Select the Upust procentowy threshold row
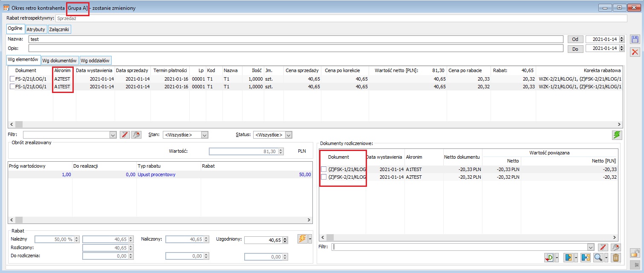The width and height of the screenshot is (644, 273). point(160,174)
